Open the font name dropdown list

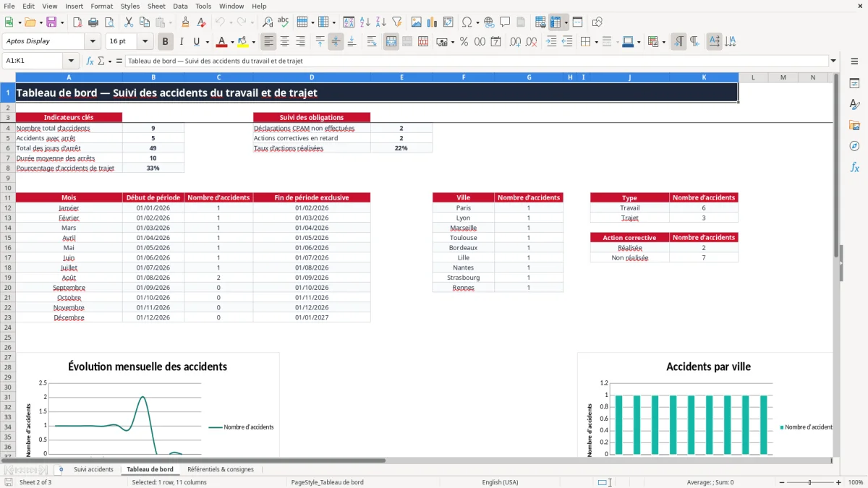click(x=93, y=41)
